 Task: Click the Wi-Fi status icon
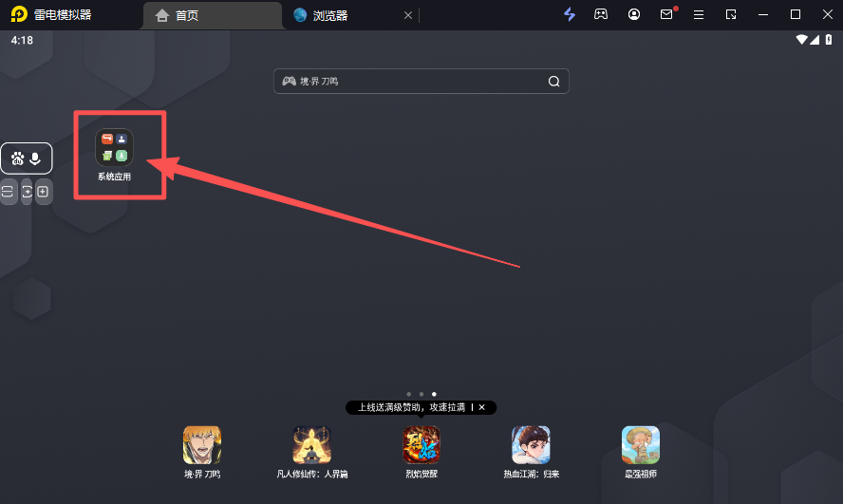tap(801, 40)
